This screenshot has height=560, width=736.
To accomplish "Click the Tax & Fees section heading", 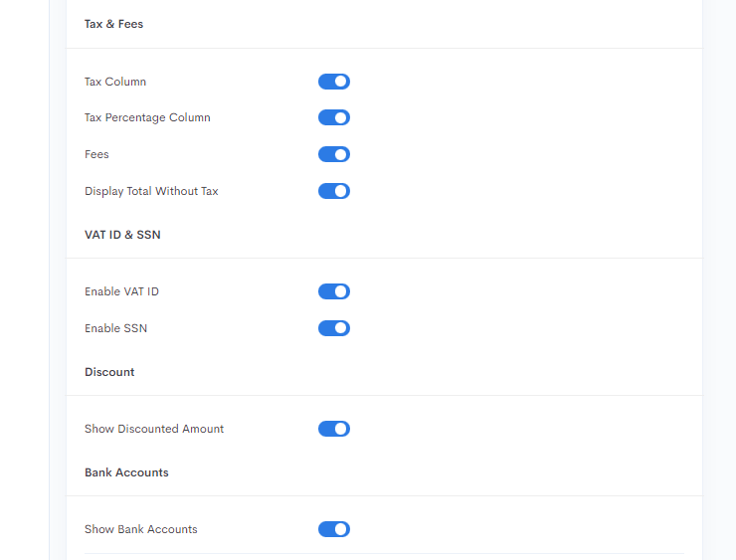I will click(113, 24).
